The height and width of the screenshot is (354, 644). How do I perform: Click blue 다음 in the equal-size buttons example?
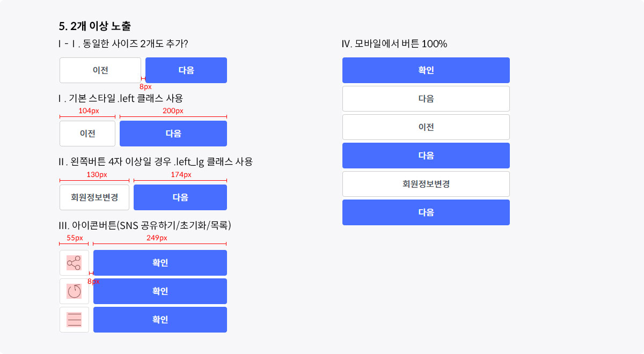pos(186,70)
